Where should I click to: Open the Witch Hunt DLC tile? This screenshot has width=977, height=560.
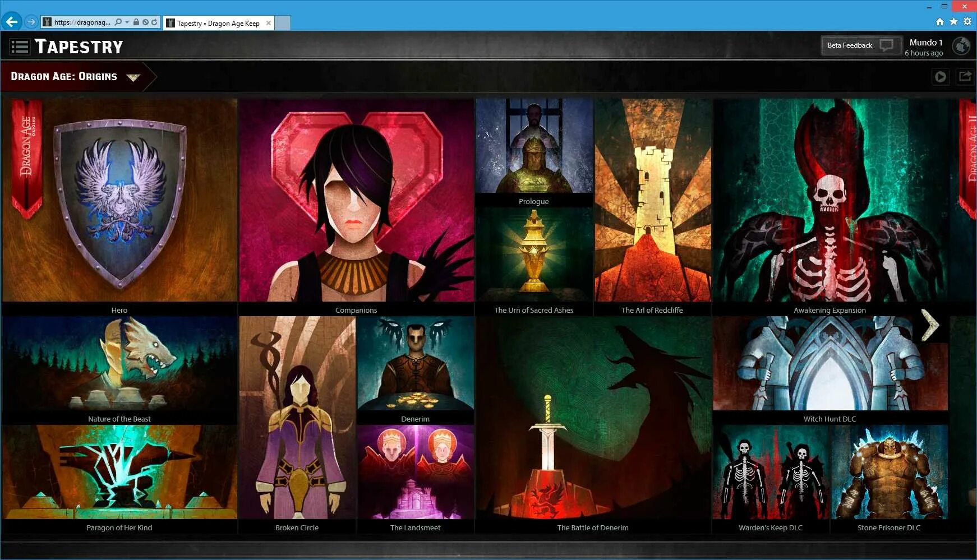click(829, 370)
